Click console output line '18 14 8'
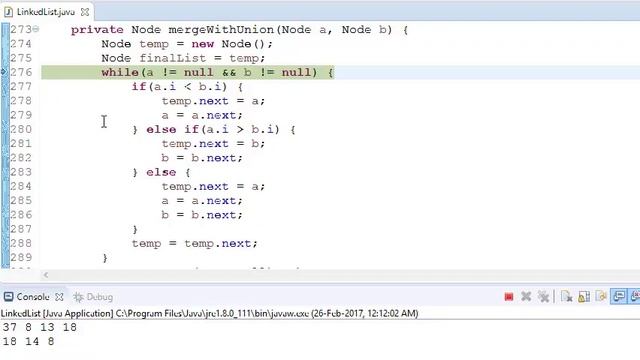This screenshot has height=360, width=640. coord(28,341)
